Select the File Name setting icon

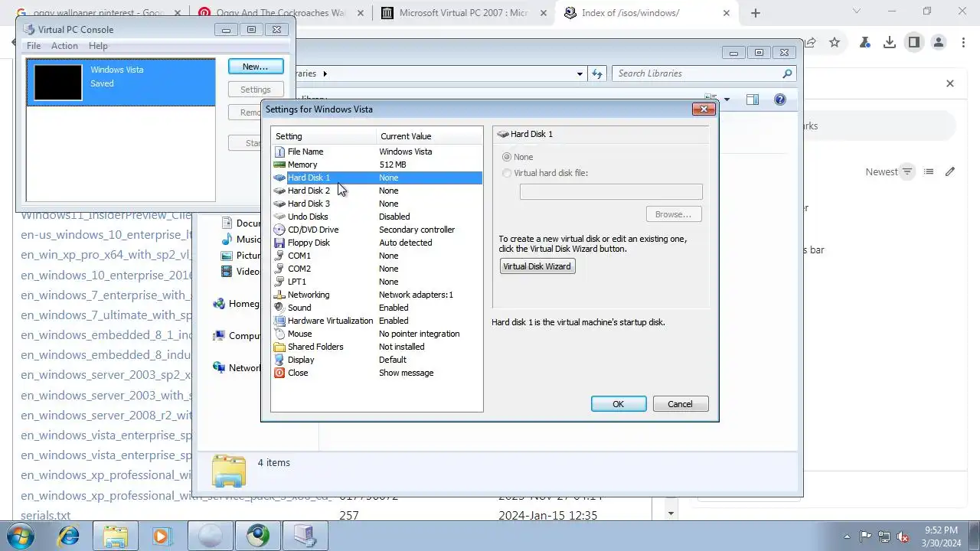279,152
